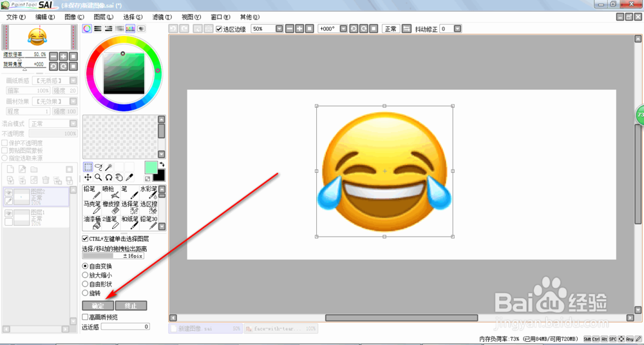Choose the 油漆桶 paint bucket

pyautogui.click(x=92, y=223)
